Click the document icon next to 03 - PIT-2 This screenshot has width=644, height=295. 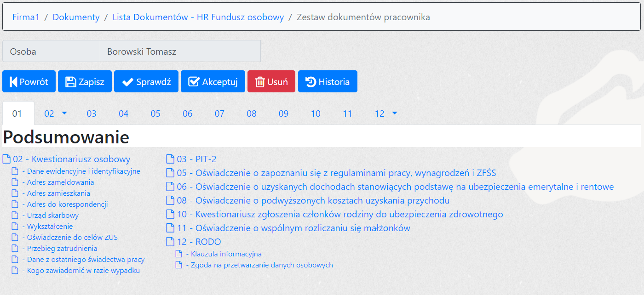tap(170, 159)
